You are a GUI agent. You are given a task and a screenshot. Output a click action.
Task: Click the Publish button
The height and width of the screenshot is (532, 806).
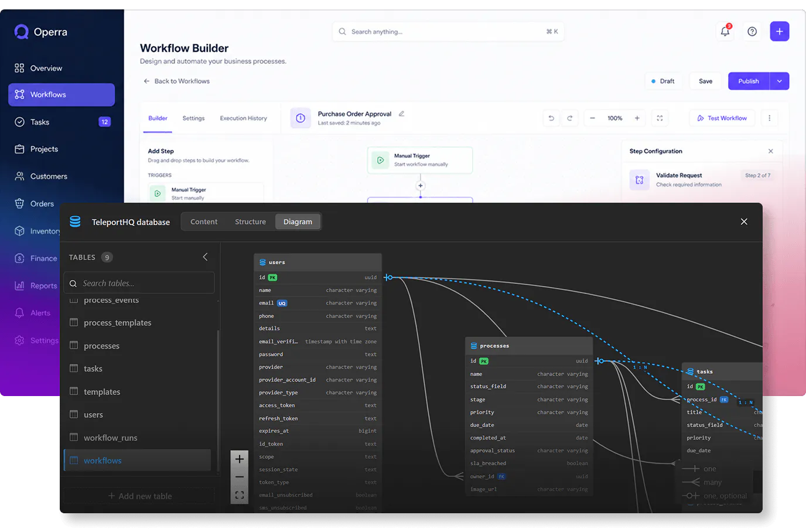(749, 81)
